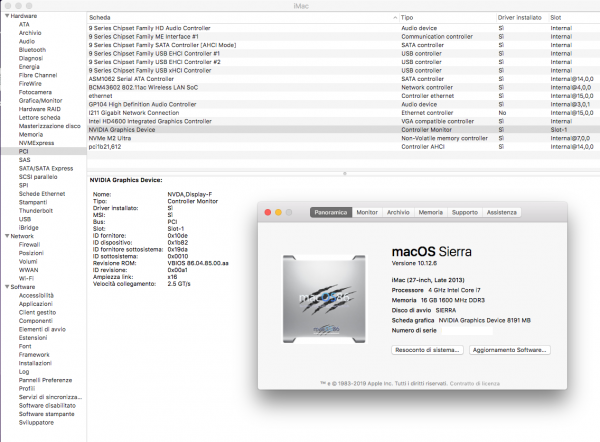600x442 pixels.
Task: Select the NVIDIA Graphics Device row
Action: (343, 130)
